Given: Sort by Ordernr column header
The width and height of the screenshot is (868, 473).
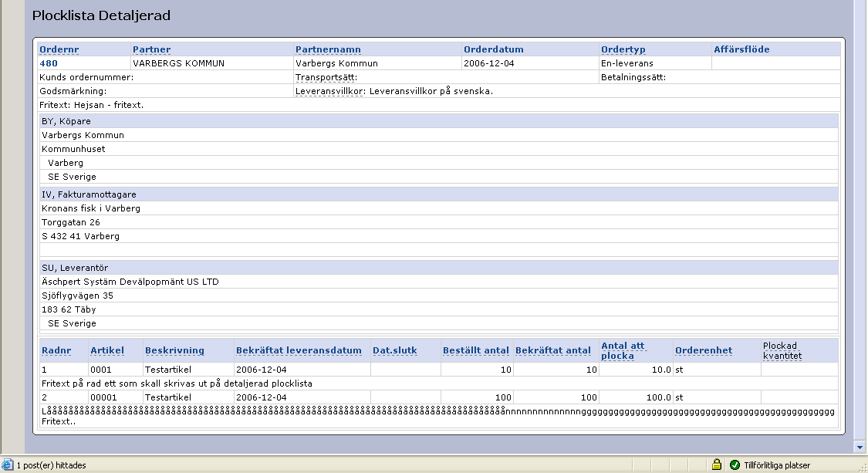Looking at the screenshot, I should tap(59, 49).
